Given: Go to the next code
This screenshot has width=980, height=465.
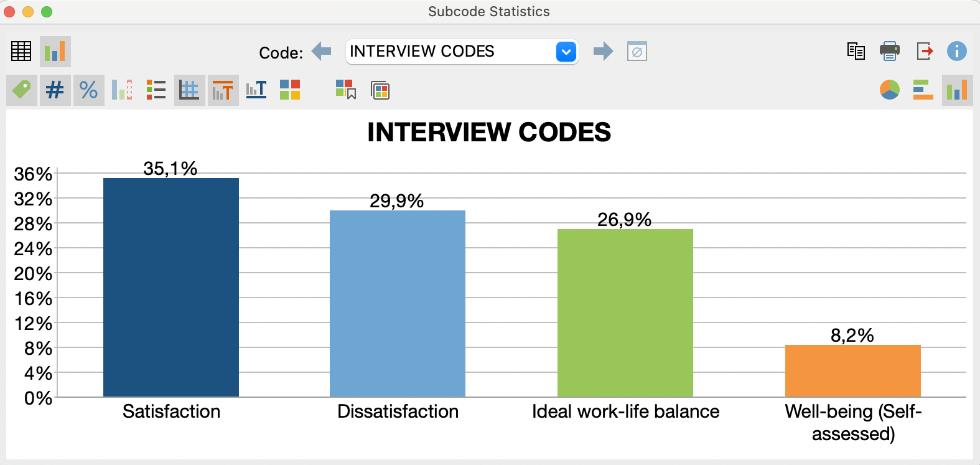Looking at the screenshot, I should (x=602, y=52).
